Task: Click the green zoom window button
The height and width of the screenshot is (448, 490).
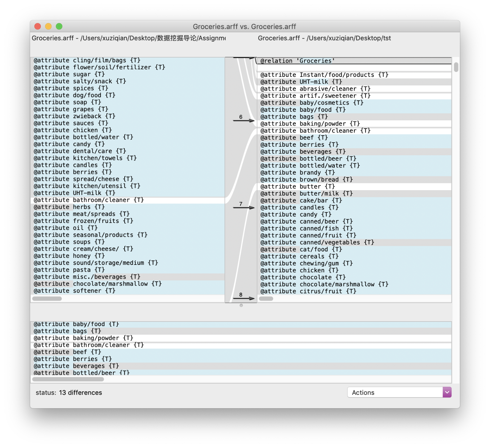Action: 59,26
